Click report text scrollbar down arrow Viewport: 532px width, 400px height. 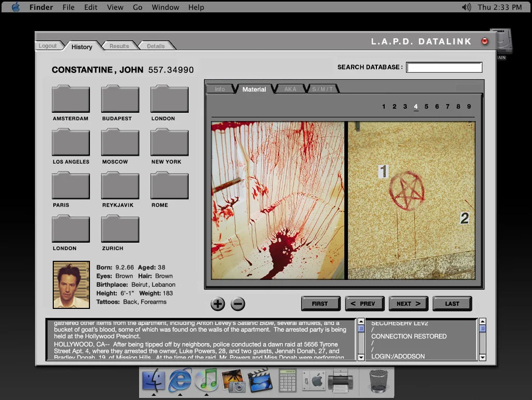click(361, 357)
